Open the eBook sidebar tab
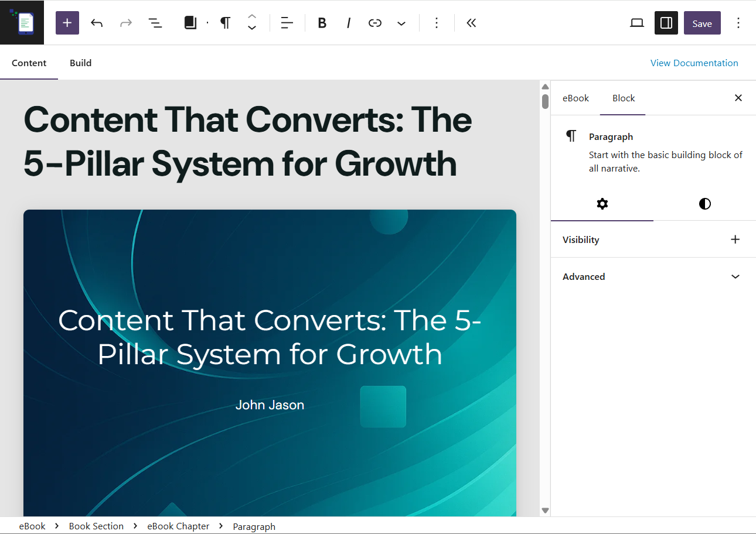 tap(575, 98)
